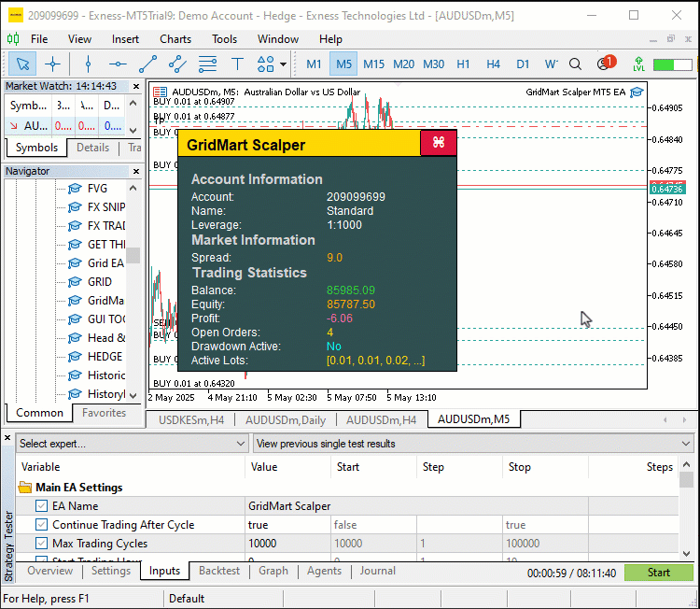
Task: Select Grid EA in Navigator tree
Action: (105, 263)
